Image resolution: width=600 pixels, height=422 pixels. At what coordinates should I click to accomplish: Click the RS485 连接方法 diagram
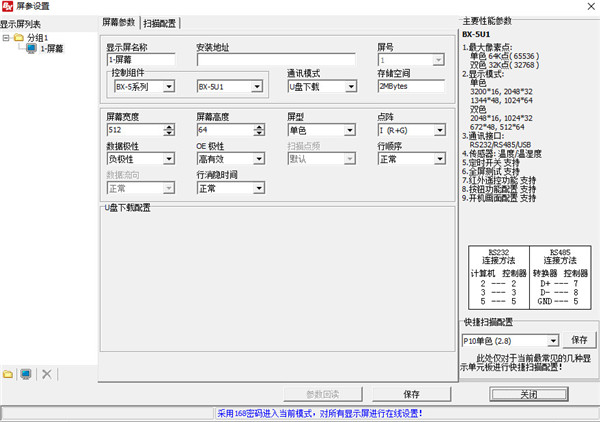(x=560, y=277)
